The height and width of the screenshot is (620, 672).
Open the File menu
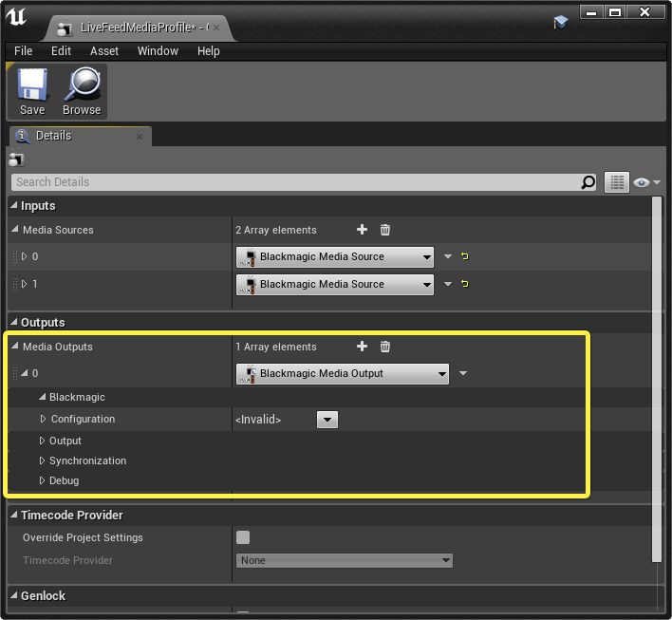click(x=23, y=51)
